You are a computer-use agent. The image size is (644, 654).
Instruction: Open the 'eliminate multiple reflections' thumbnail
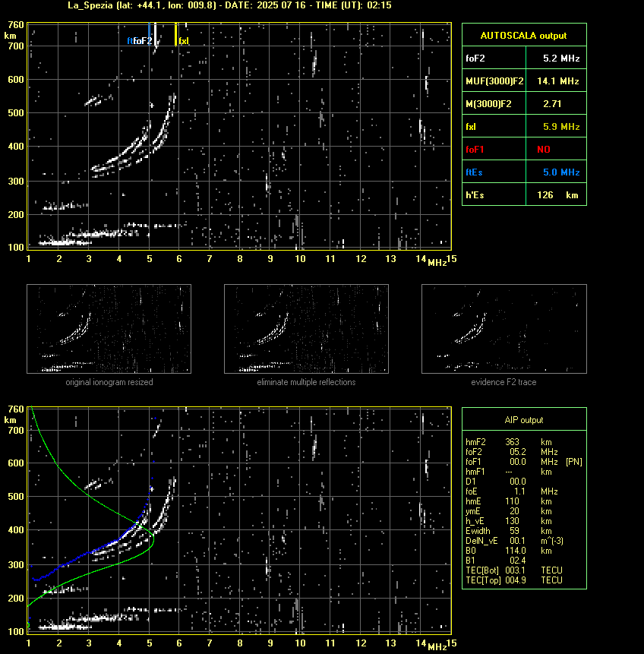coord(306,329)
